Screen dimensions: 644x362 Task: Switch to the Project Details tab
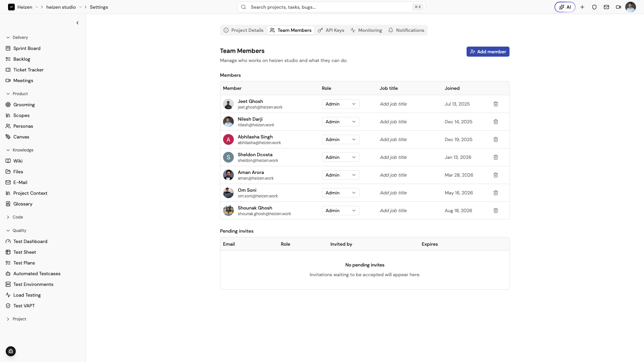[244, 30]
